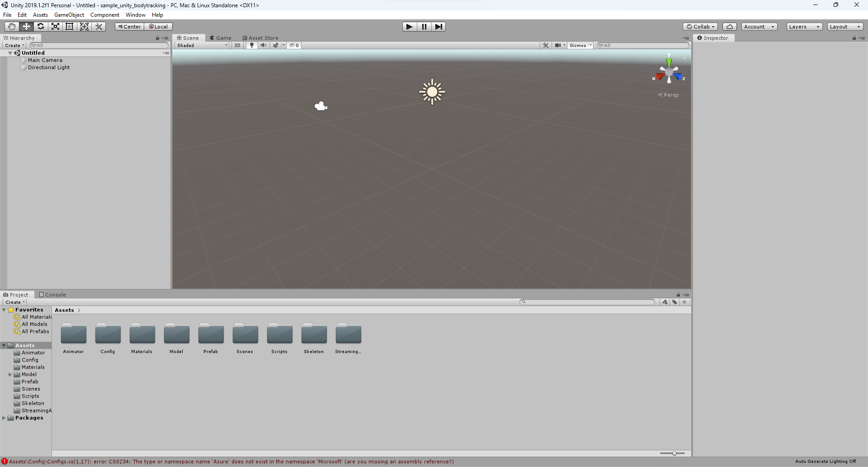Open the Project Create dropdown
The image size is (868, 467).
(15, 302)
